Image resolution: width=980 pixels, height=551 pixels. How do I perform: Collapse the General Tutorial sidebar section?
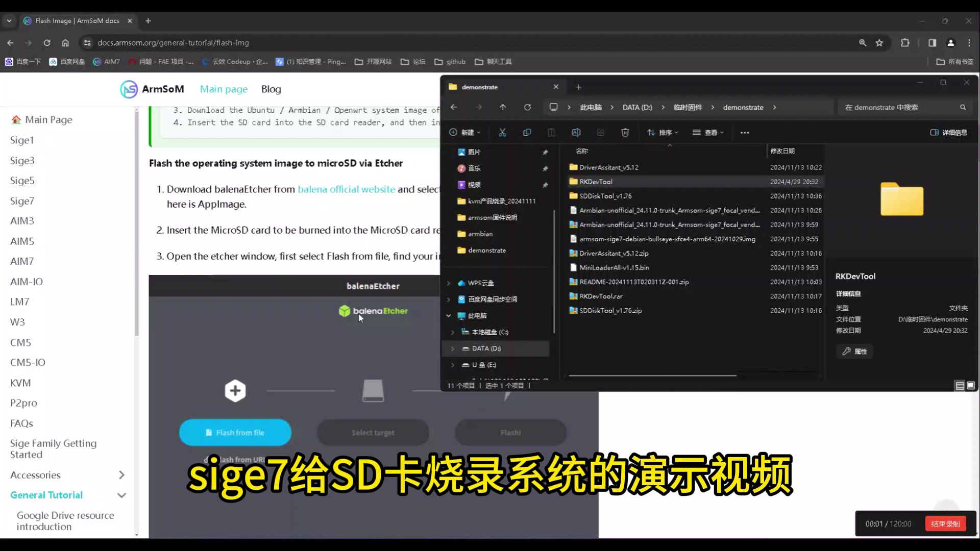point(121,495)
